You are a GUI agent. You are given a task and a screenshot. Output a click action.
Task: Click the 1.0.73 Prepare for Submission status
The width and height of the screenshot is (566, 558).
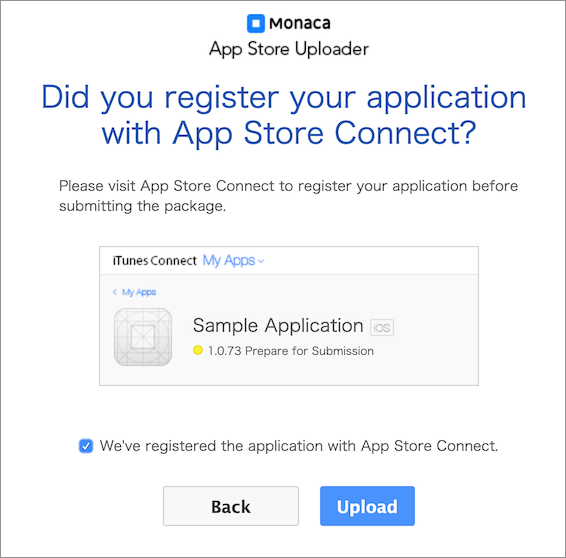tap(291, 351)
